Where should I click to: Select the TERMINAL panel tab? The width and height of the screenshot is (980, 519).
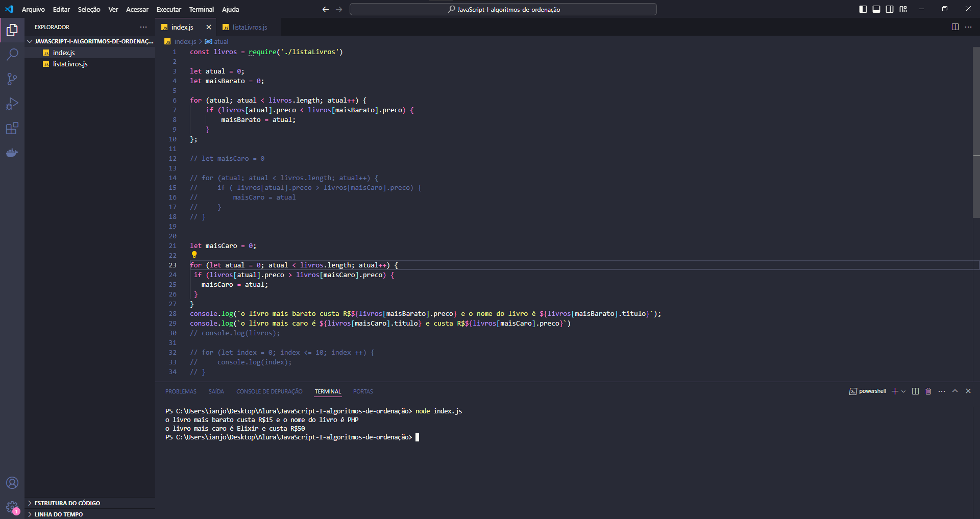pos(328,391)
